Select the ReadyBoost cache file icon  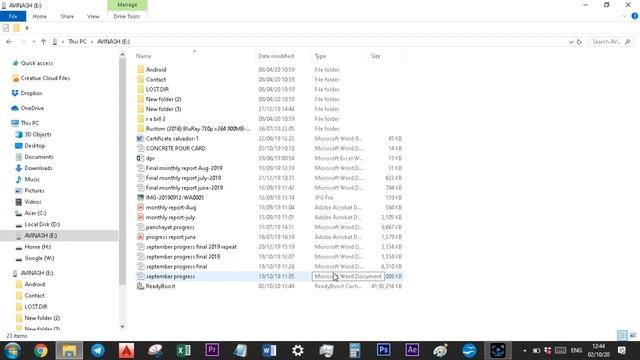(140, 286)
